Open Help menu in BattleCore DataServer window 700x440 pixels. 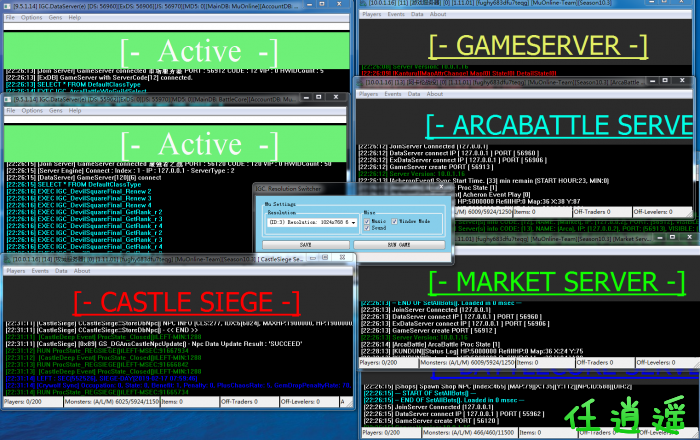(x=75, y=110)
